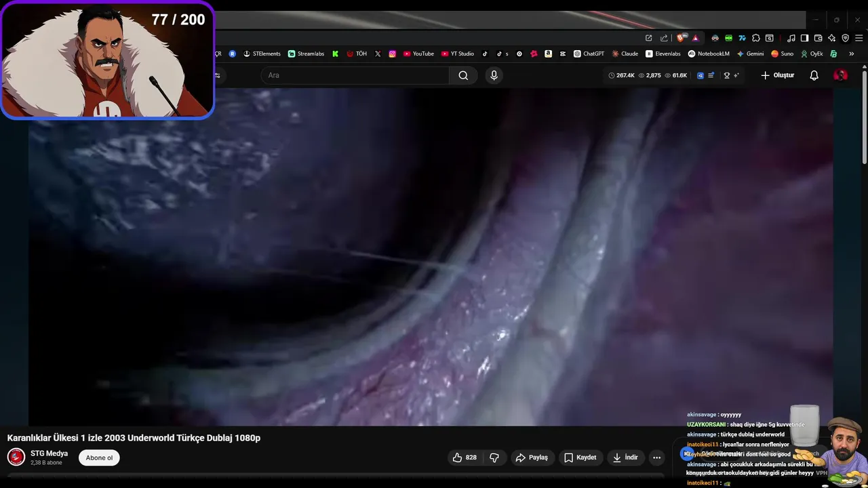This screenshot has width=868, height=488.
Task: Open the Suno bookmark
Action: (782, 54)
